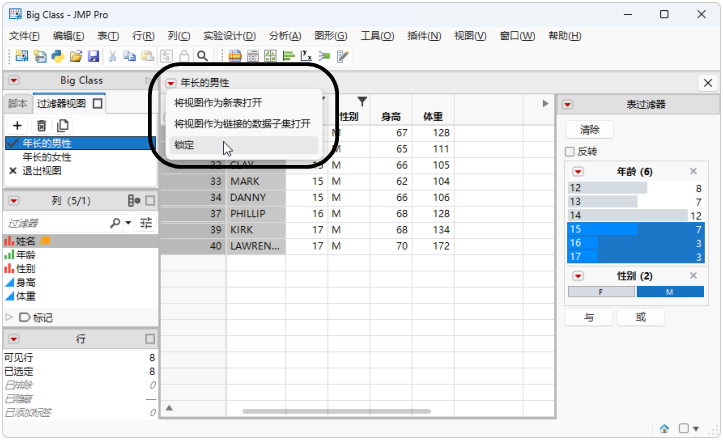723x440 pixels.
Task: Click the 或 button
Action: click(640, 317)
